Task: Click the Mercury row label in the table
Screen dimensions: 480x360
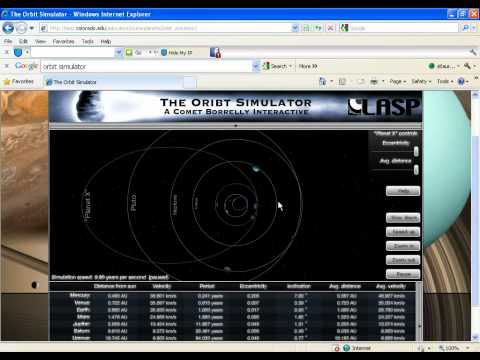Action: [x=80, y=295]
